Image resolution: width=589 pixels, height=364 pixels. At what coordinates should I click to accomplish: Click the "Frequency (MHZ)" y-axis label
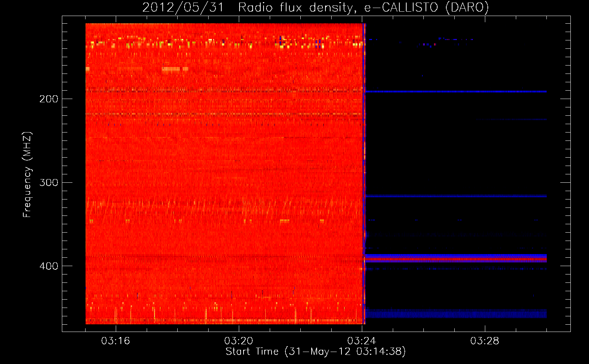point(27,175)
